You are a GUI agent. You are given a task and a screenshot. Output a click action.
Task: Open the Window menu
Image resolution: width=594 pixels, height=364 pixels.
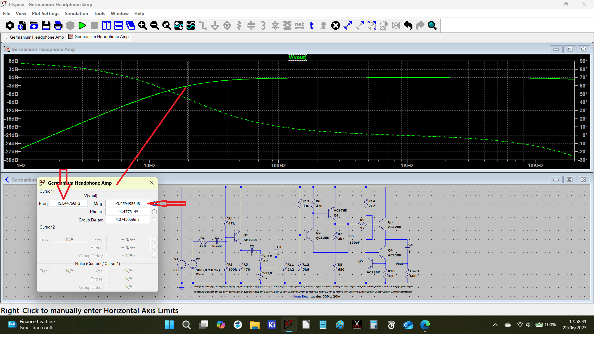click(x=119, y=14)
